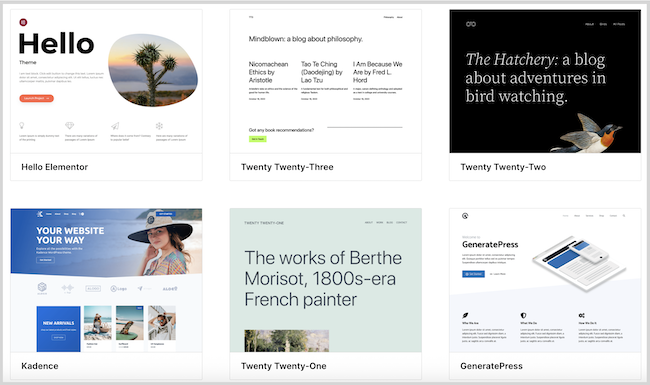
Task: Open the Twenty Twenty-Three theme preview image
Action: (325, 81)
